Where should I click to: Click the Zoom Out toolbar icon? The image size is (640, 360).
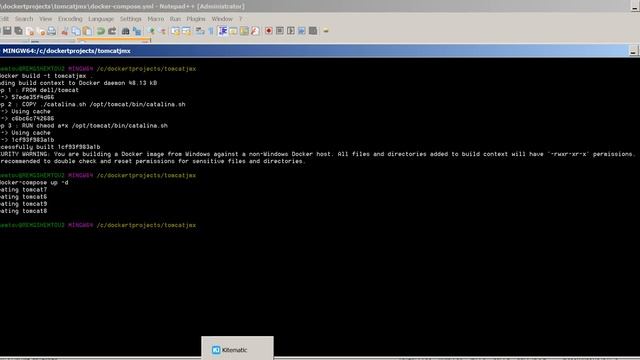[x=162, y=31]
